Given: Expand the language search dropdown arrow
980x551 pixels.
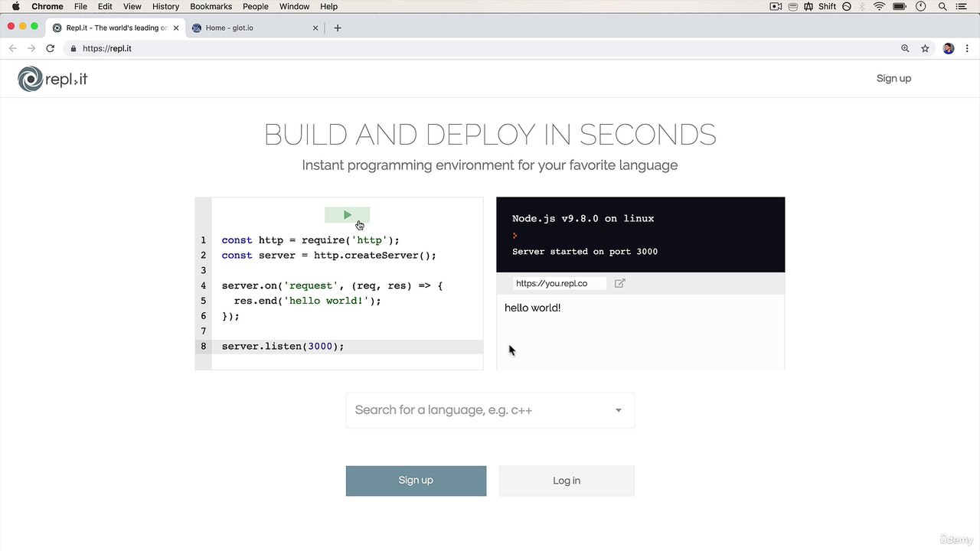Looking at the screenshot, I should coord(618,410).
